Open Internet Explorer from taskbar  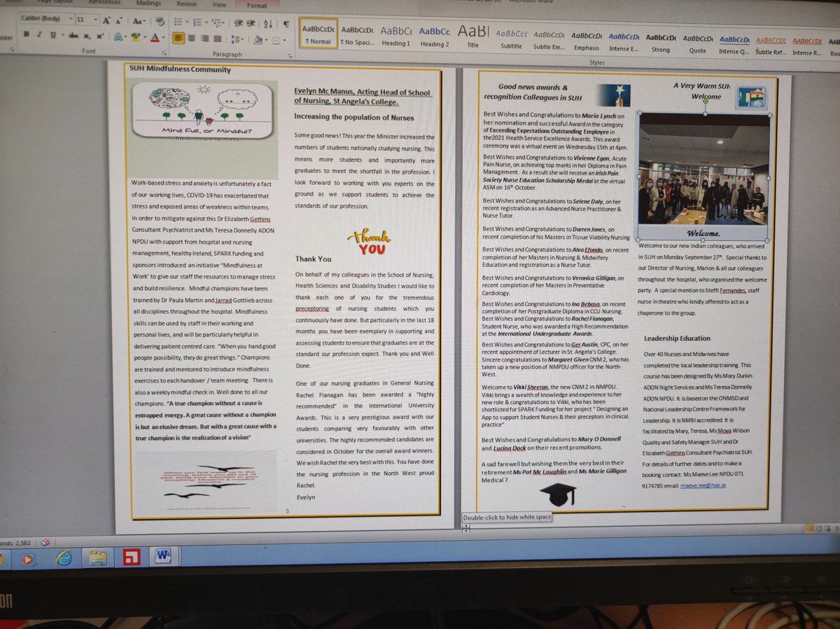[x=64, y=558]
